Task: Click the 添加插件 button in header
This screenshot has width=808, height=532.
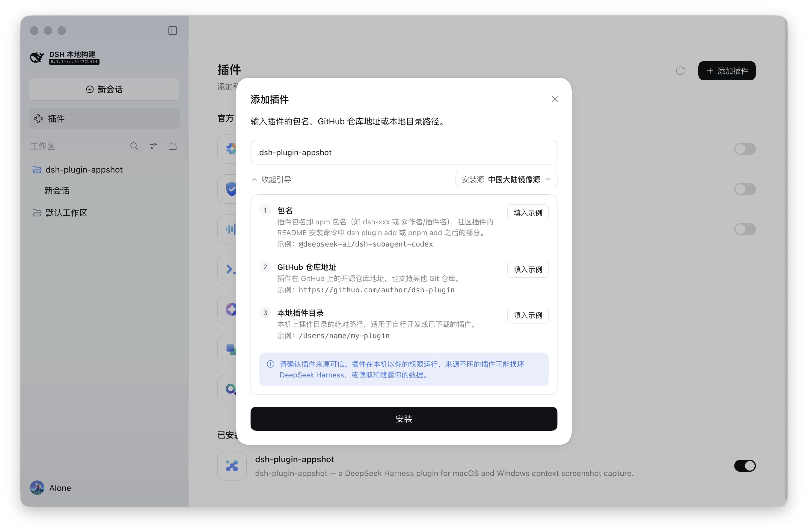Action: [x=727, y=71]
